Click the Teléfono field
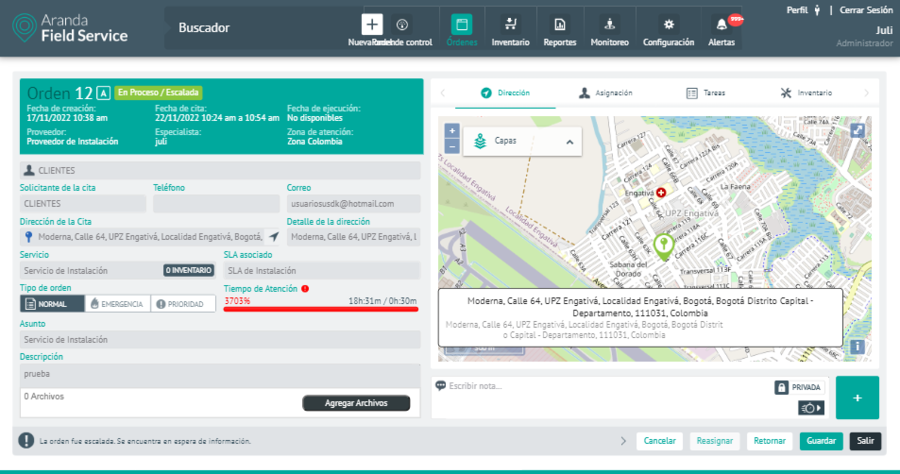This screenshot has width=900, height=474. (216, 204)
